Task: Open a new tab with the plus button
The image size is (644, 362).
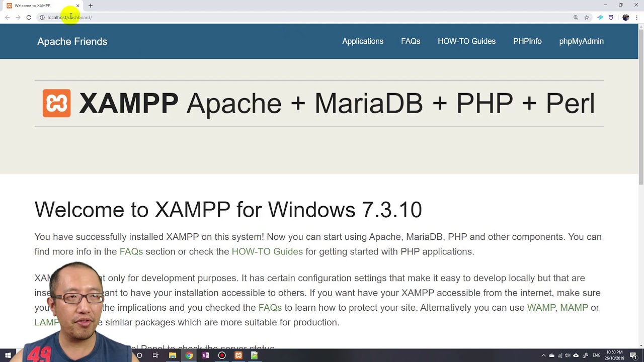Action: pos(91,6)
